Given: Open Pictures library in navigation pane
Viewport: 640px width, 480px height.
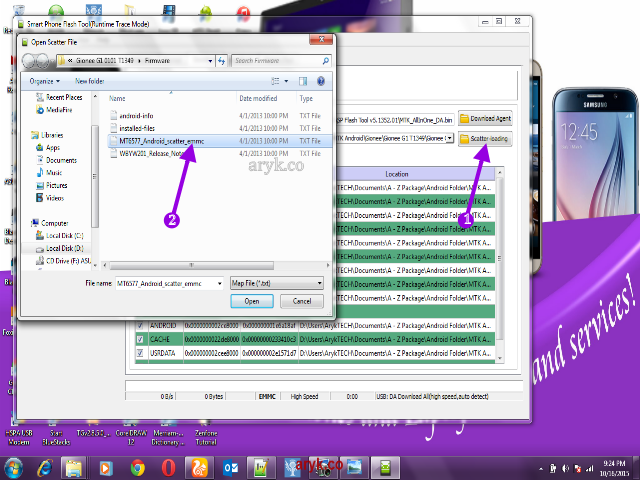Looking at the screenshot, I should coord(52,185).
